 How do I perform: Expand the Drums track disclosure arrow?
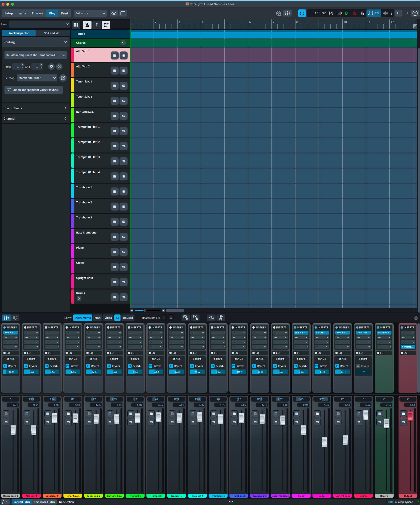click(x=79, y=298)
